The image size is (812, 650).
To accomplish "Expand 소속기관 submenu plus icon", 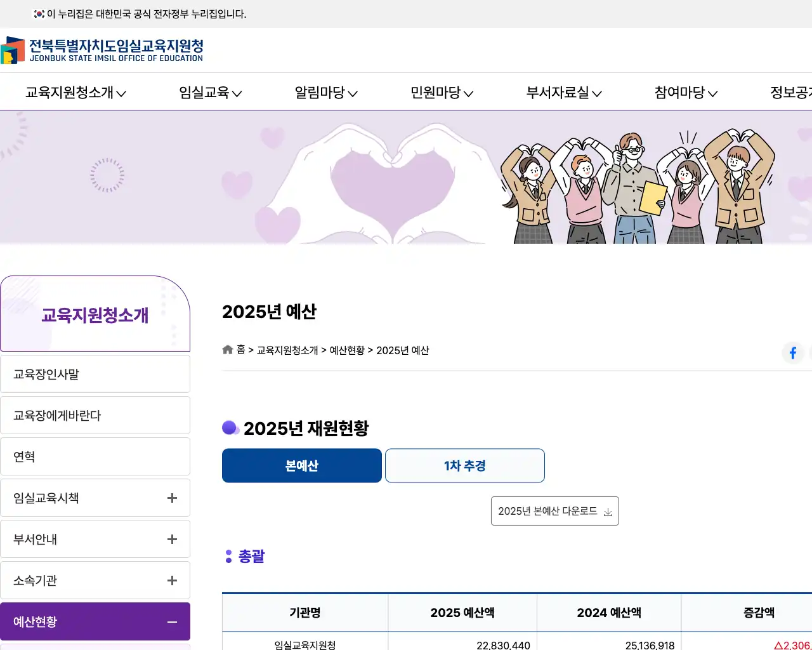I will tap(172, 581).
